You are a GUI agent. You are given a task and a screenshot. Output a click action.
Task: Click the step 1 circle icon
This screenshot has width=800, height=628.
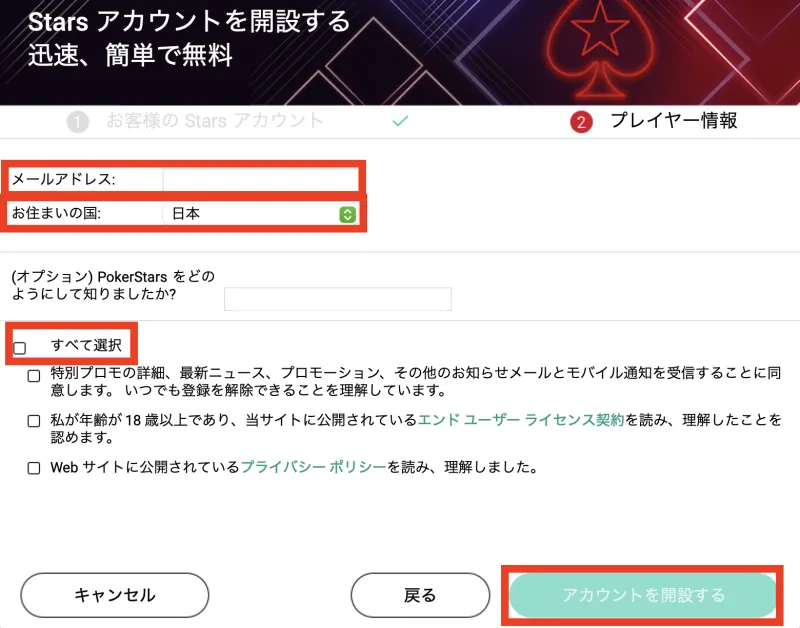pyautogui.click(x=77, y=122)
